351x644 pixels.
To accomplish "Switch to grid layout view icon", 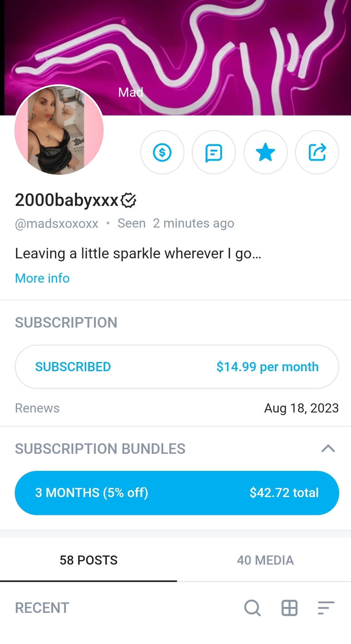I will click(290, 608).
